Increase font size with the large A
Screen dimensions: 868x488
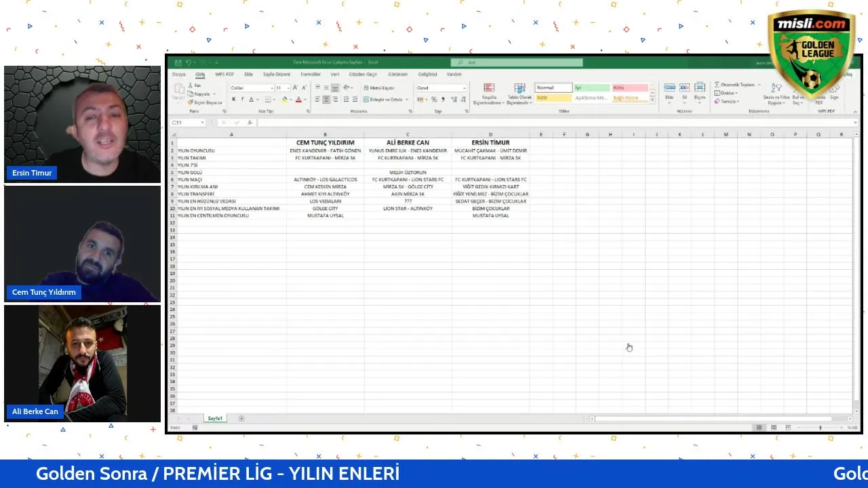click(x=295, y=87)
